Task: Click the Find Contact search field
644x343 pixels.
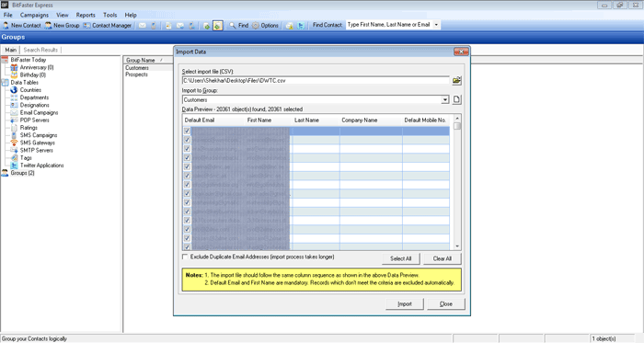Action: 389,25
